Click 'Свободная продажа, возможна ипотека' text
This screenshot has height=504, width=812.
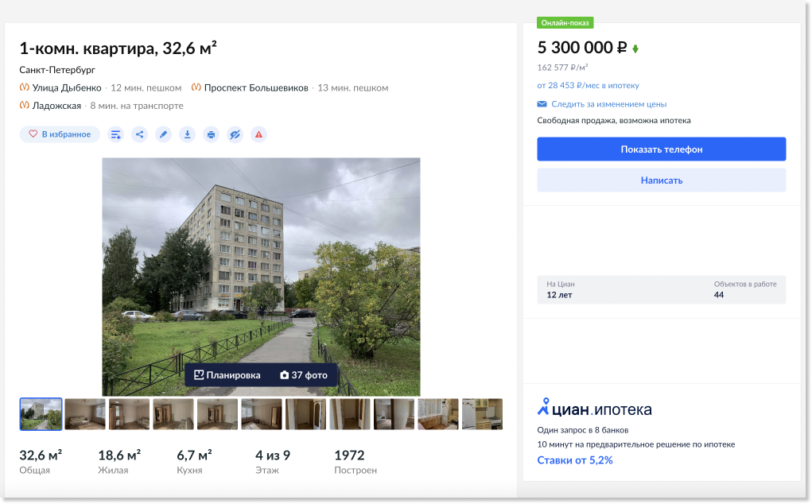(614, 121)
